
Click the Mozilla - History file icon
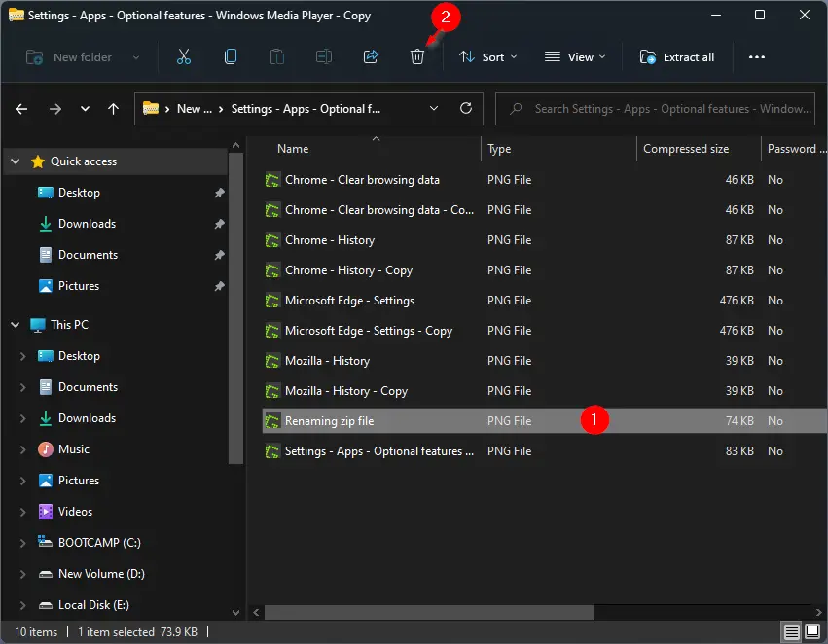pos(272,362)
